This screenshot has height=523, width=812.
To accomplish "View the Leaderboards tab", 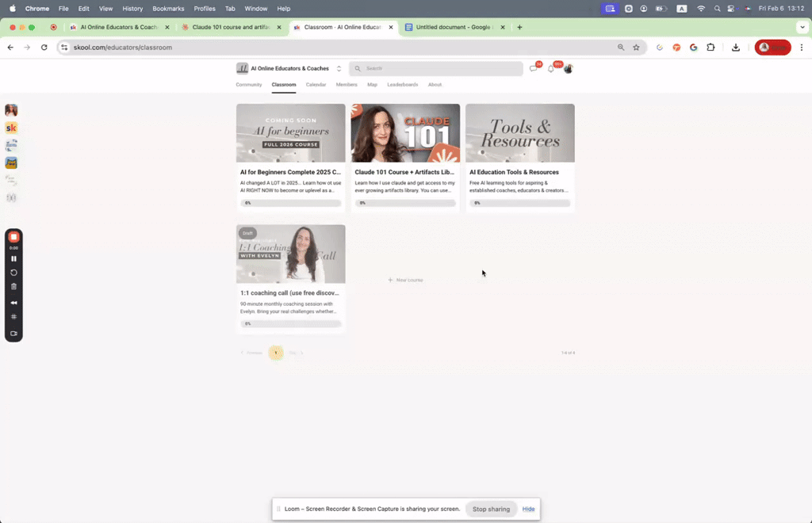I will 402,84.
